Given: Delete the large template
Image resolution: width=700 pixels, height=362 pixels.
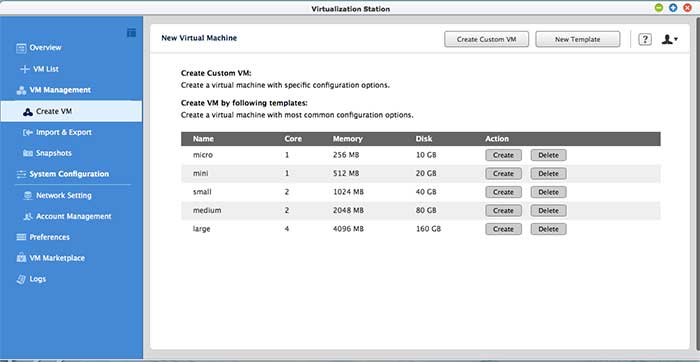Looking at the screenshot, I should click(549, 229).
